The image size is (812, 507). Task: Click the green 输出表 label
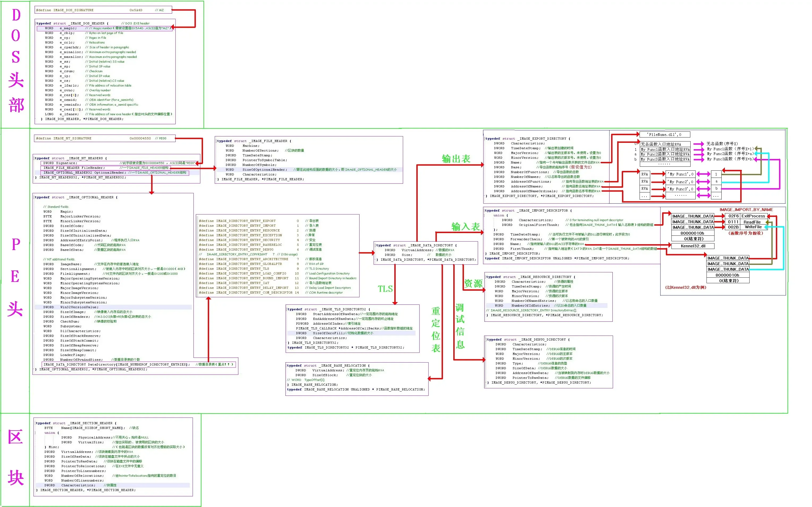point(456,159)
